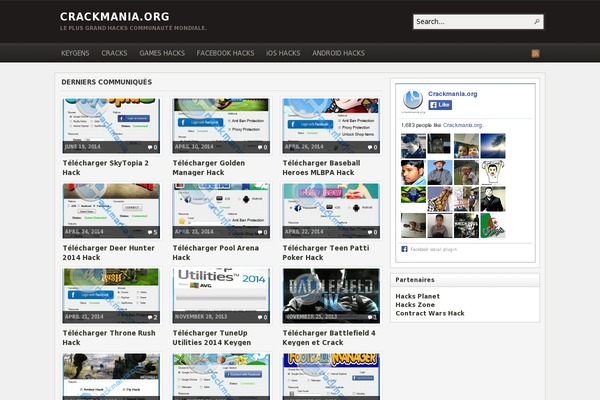Click the comment bubble on Golden Manager post
Screen dimensions: 600x400
[x=260, y=147]
